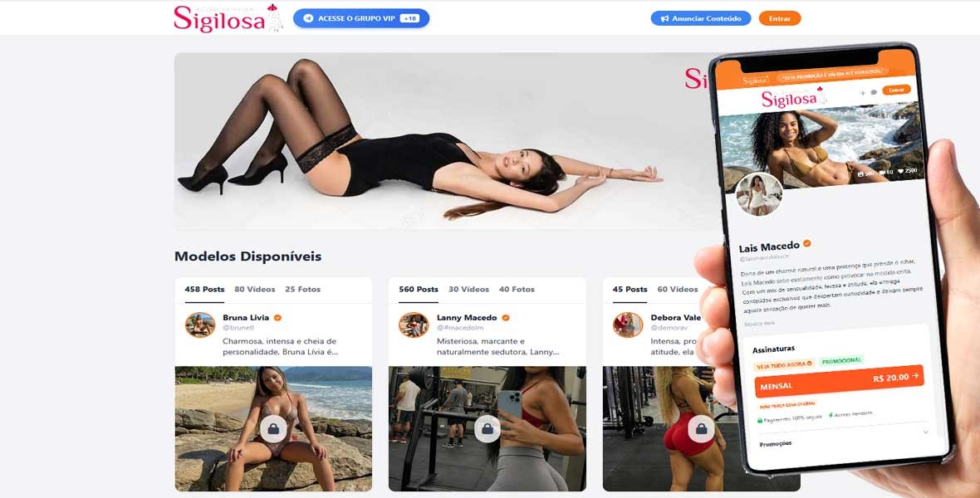
Task: Select the 458 Posts tab
Action: click(204, 290)
